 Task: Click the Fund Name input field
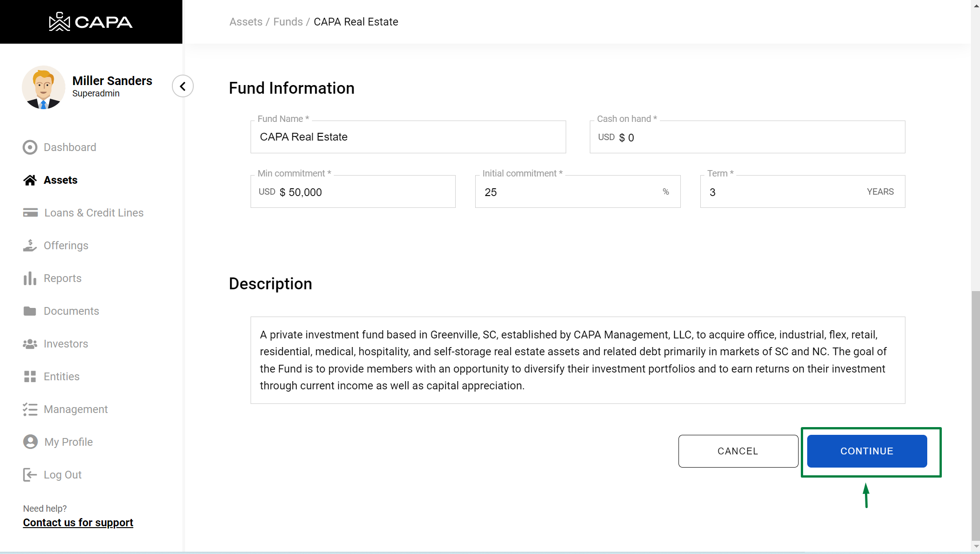408,137
